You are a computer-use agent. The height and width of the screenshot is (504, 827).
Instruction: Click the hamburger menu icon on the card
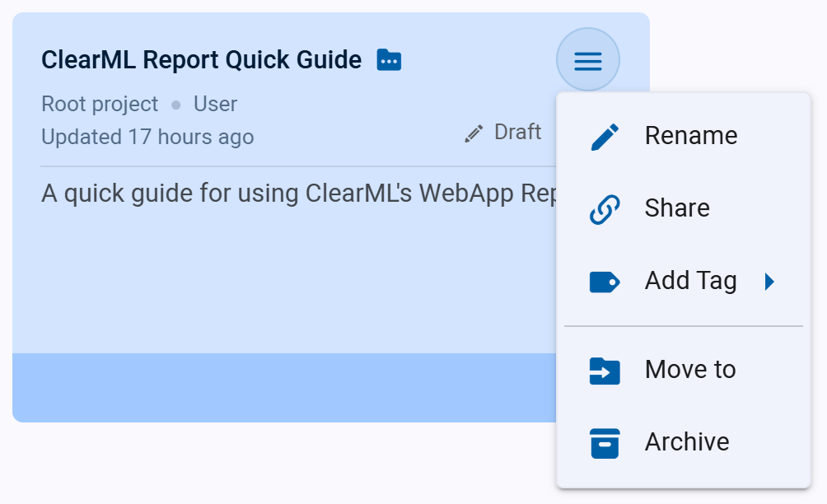[x=587, y=59]
